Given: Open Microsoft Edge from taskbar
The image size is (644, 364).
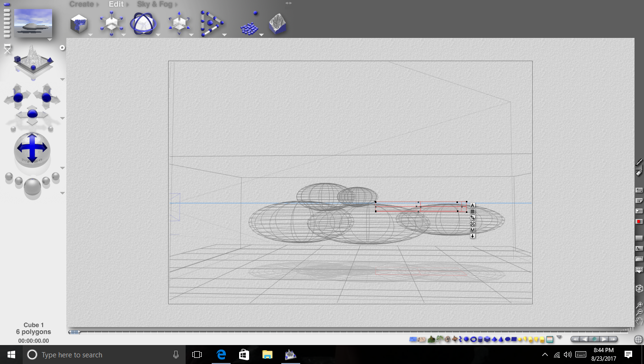Looking at the screenshot, I should tap(221, 355).
